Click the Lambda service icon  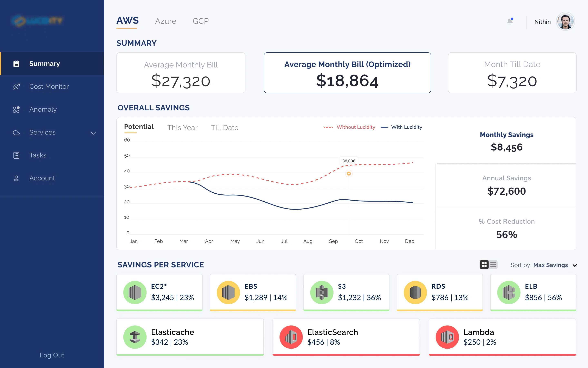(447, 337)
